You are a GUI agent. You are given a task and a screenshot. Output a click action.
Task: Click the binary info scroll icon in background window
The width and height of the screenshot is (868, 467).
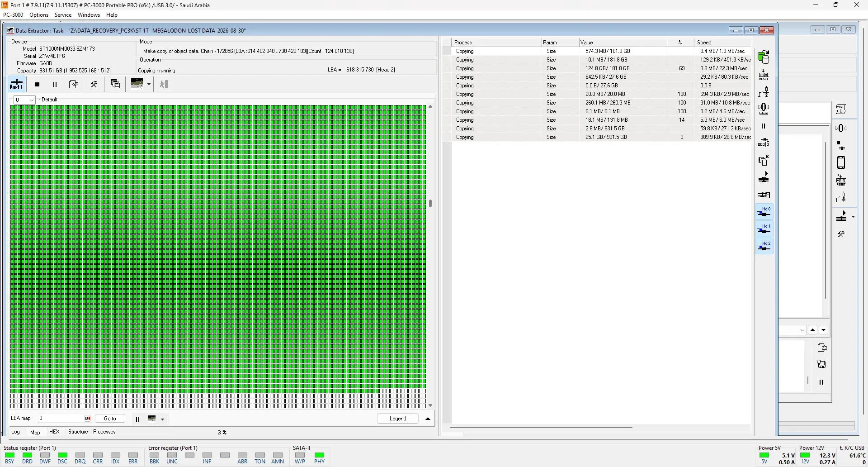(841, 110)
